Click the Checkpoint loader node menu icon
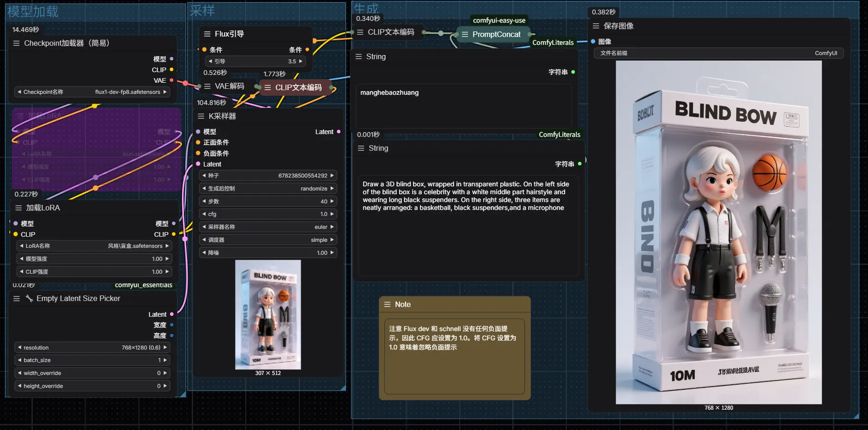868x430 pixels. click(16, 43)
